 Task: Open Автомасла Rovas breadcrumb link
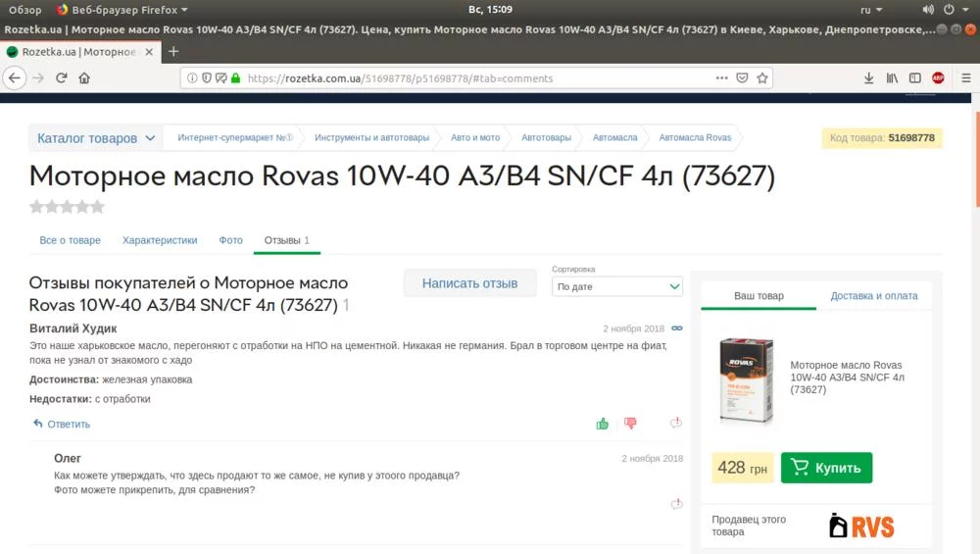[695, 137]
